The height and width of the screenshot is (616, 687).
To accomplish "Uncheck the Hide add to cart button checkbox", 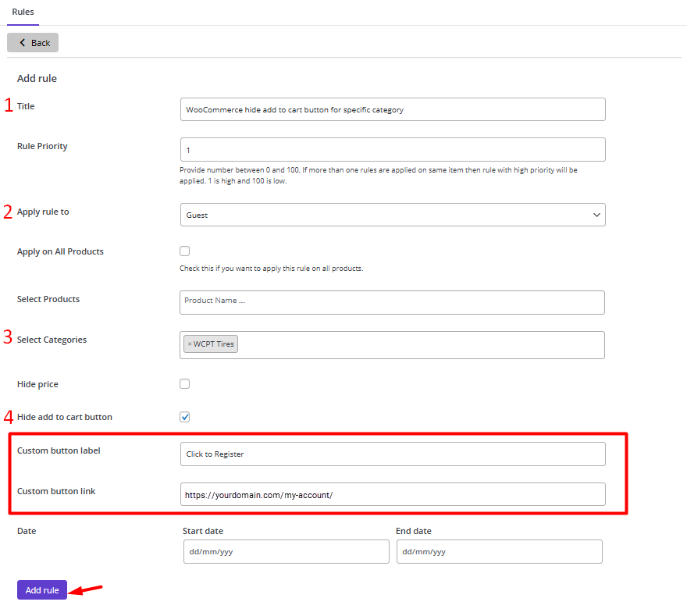I will (x=184, y=417).
